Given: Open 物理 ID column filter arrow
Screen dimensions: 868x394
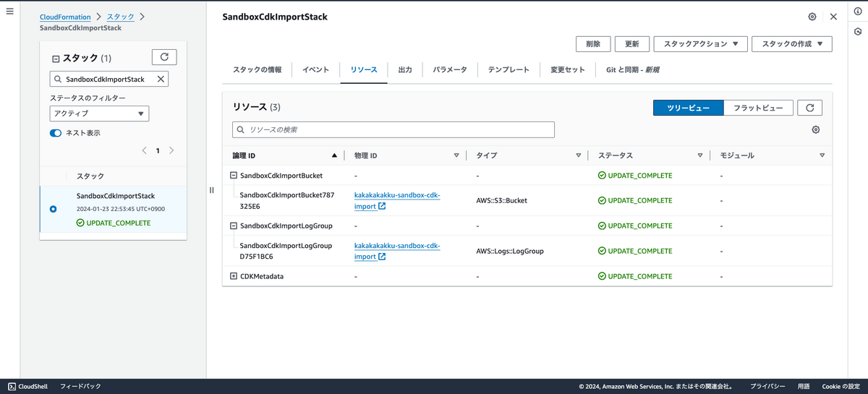Looking at the screenshot, I should click(x=456, y=155).
